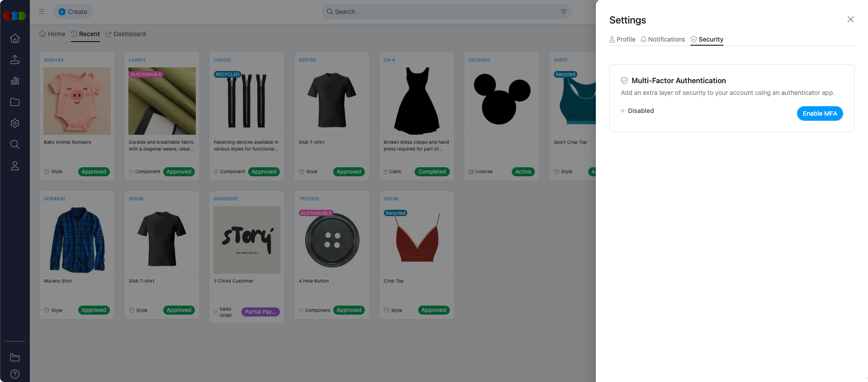
Task: Click the magnifier search sidebar icon
Action: [x=15, y=145]
